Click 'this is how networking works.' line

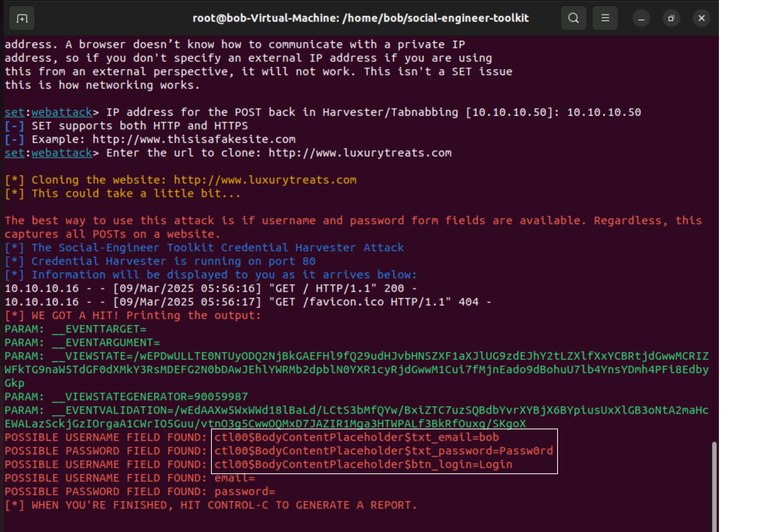[x=102, y=85]
